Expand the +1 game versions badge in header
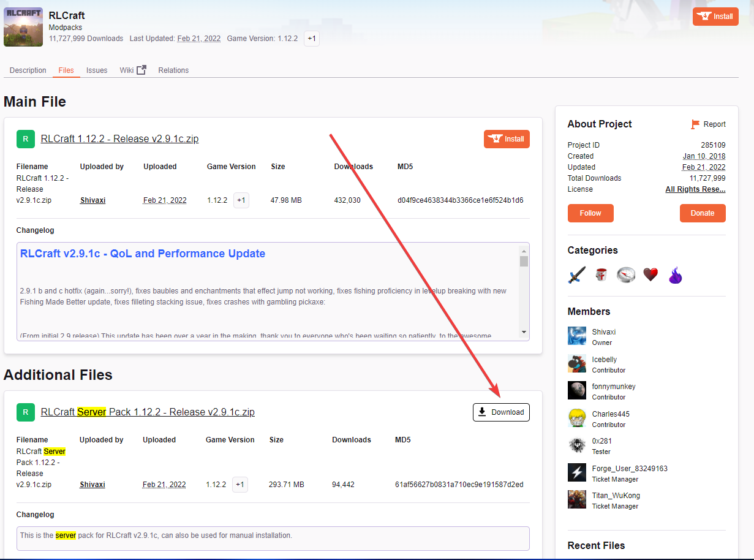This screenshot has height=560, width=754. [x=312, y=39]
